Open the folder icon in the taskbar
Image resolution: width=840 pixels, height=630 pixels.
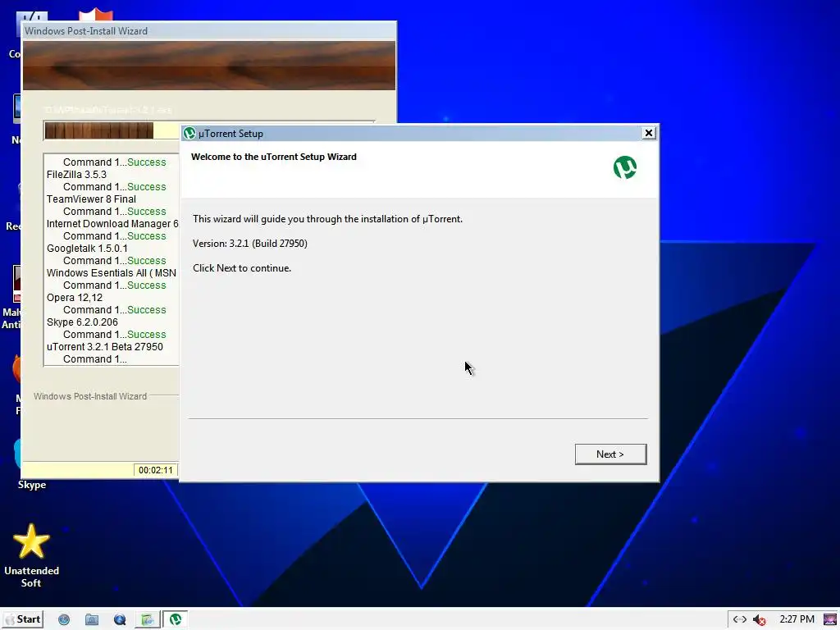[x=92, y=620]
